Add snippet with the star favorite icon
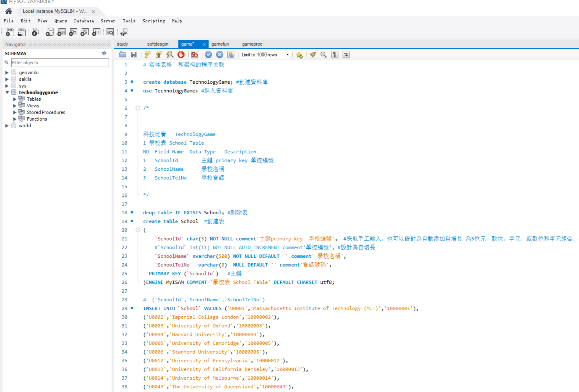Screen dimensions: 579x392 (x=299, y=55)
